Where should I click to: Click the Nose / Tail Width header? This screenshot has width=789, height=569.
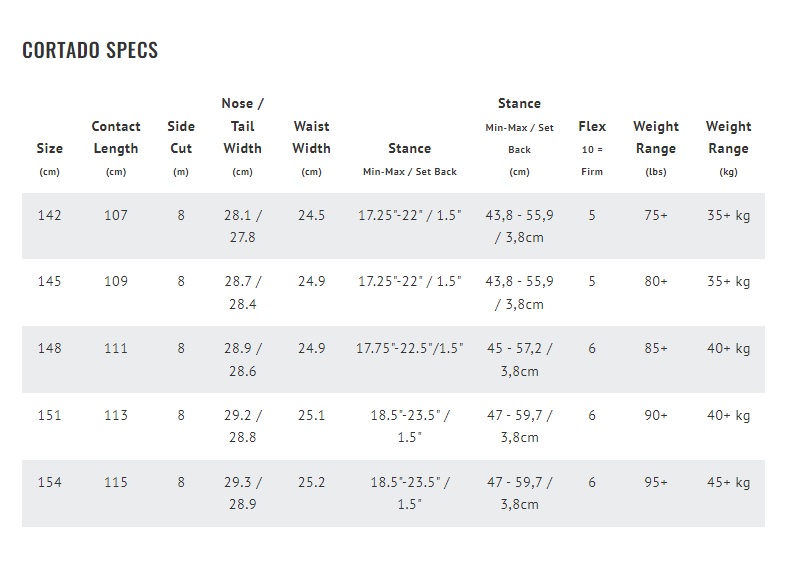[242, 137]
